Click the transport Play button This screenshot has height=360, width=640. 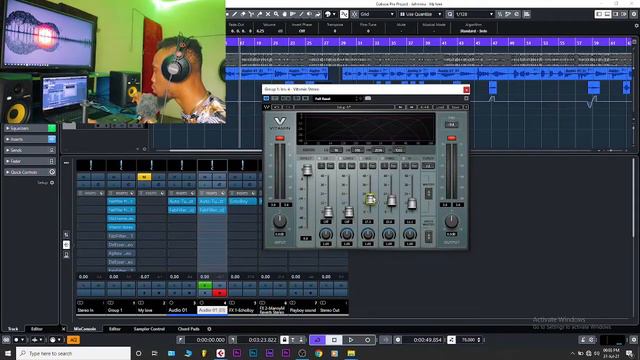[351, 340]
